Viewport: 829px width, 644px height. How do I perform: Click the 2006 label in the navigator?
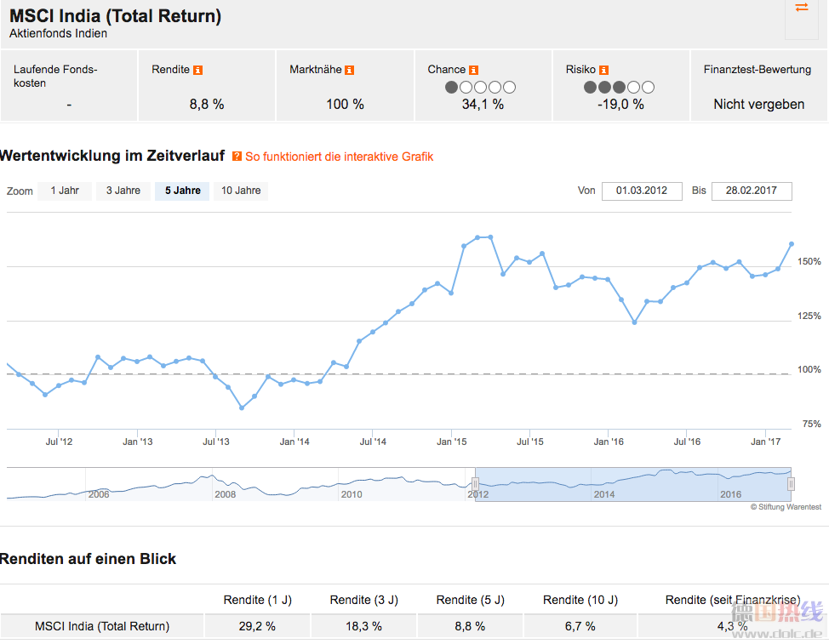click(99, 494)
